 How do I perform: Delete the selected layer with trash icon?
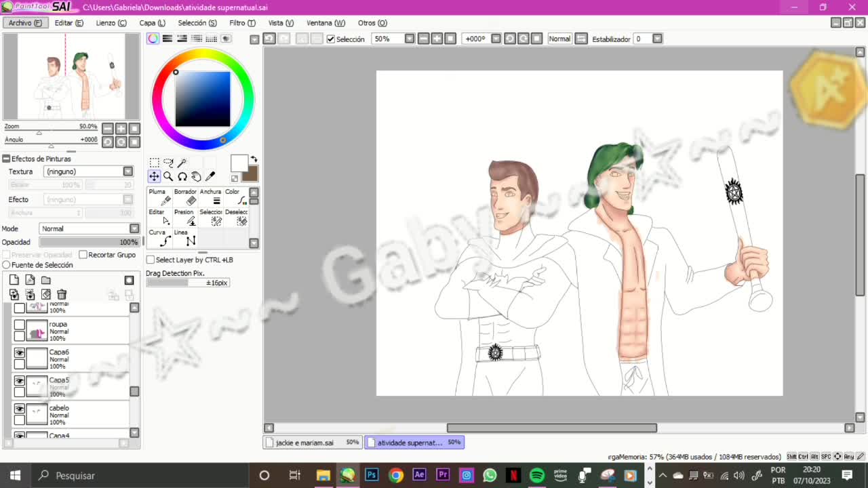click(x=62, y=294)
